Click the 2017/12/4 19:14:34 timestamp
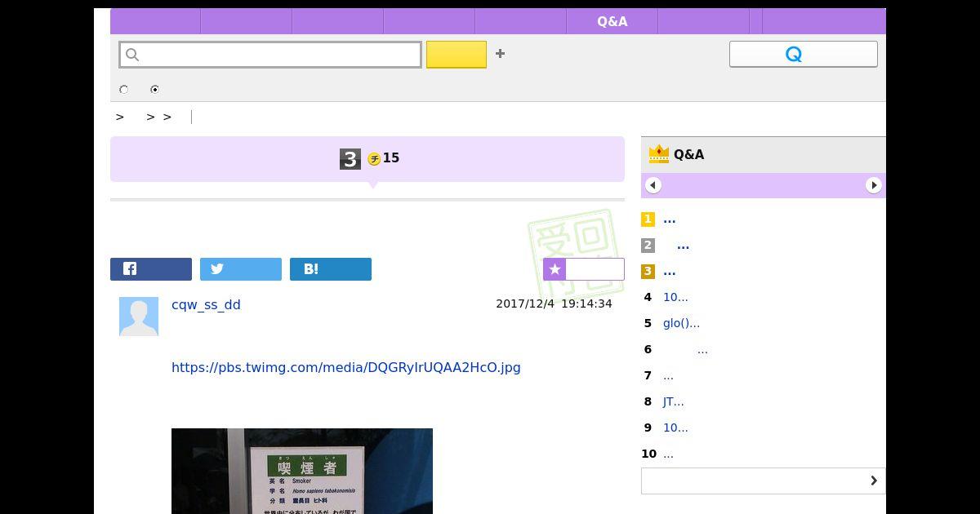This screenshot has height=514, width=980. [554, 304]
